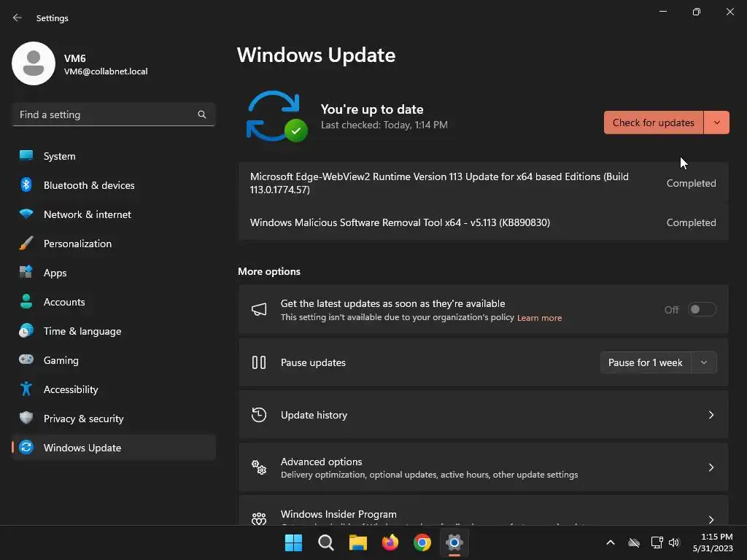
Task: Click the Windows Insider Program people icon
Action: 259,518
